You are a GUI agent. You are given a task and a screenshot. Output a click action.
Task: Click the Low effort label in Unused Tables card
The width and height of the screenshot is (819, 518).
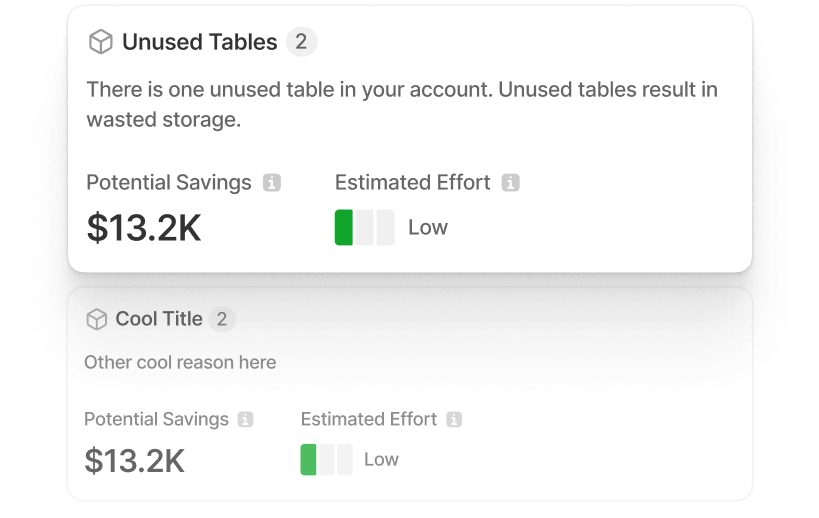click(x=428, y=227)
